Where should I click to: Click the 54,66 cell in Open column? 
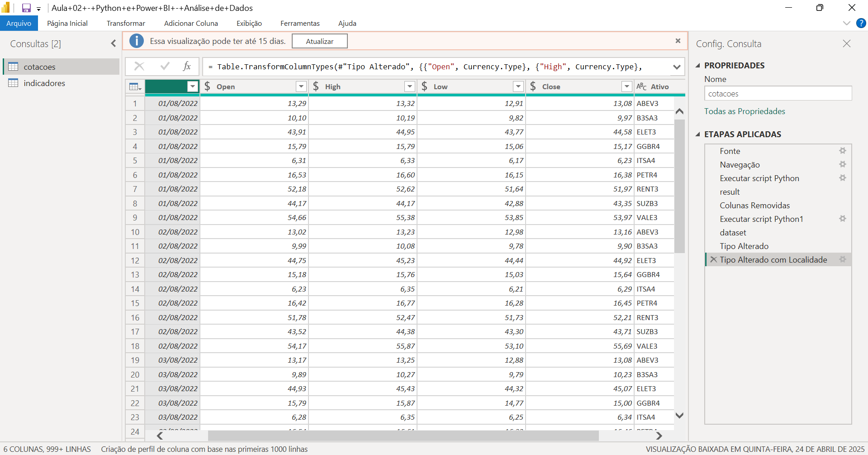tap(254, 217)
